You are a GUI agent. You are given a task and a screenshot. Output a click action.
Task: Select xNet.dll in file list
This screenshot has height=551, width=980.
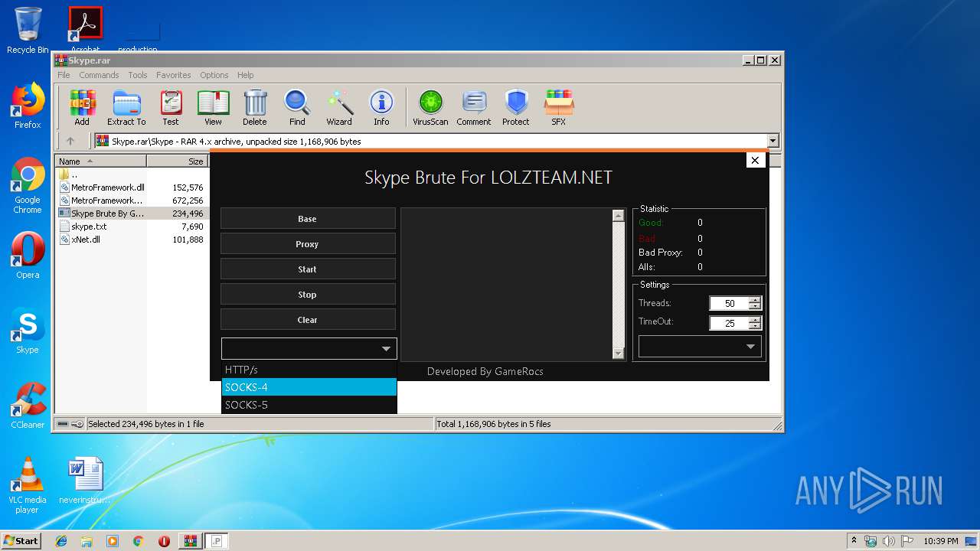[86, 240]
